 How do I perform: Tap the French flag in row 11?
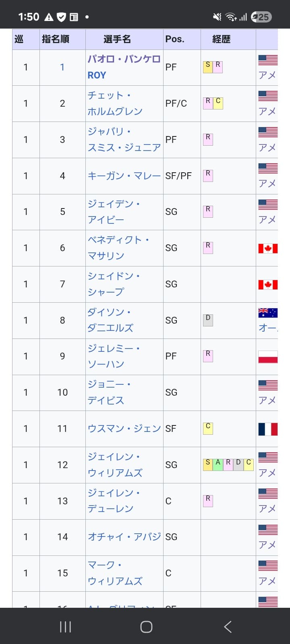coord(268,429)
